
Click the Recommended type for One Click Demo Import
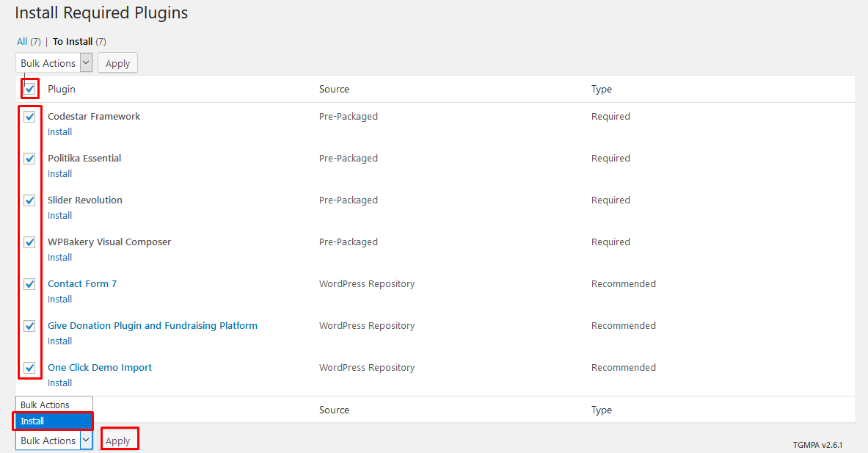(x=624, y=367)
